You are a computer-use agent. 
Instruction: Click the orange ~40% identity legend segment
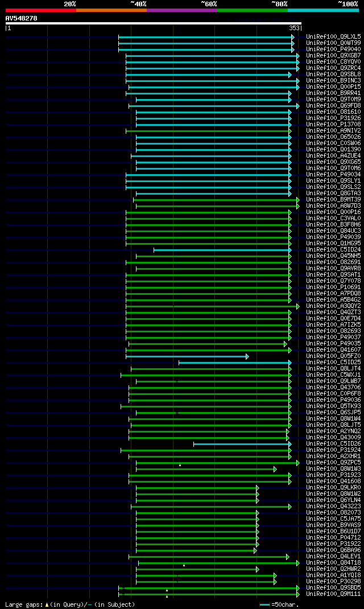[x=111, y=10]
